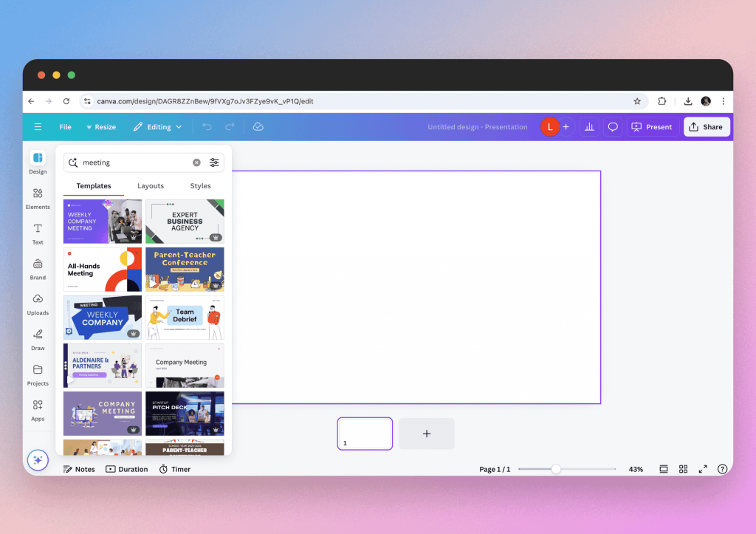Open the L user avatar

point(549,127)
